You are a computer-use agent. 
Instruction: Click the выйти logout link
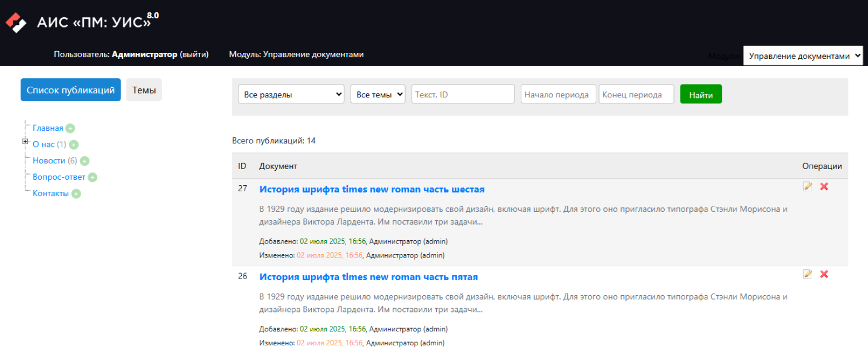(x=194, y=54)
